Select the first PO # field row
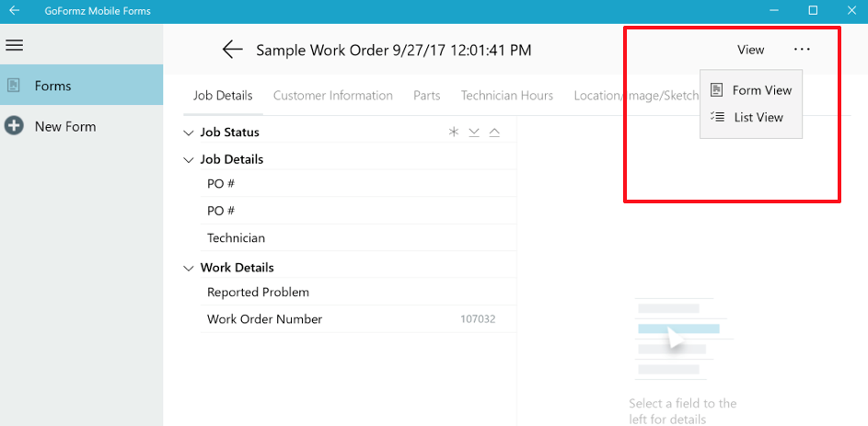Screen dimensions: 868x426 point(358,184)
